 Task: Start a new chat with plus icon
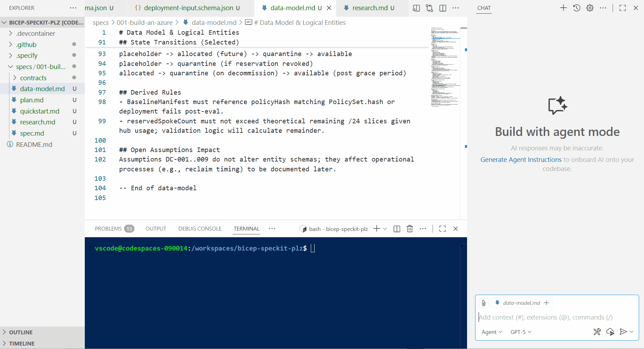[x=563, y=8]
